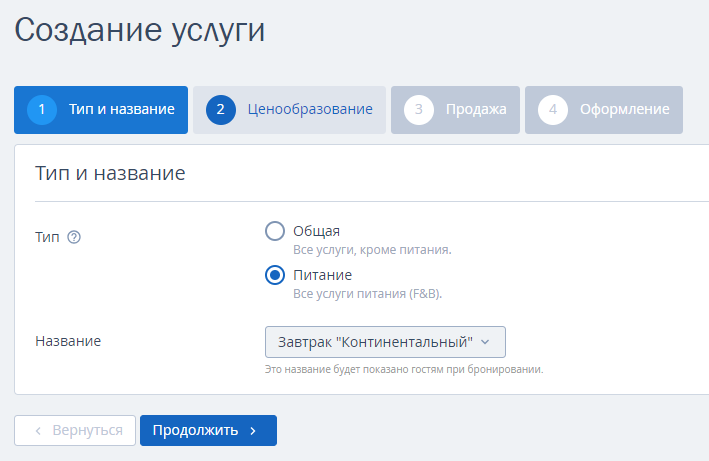Click the text Все услуги, кроме питания.
709x461 pixels.
point(372,250)
